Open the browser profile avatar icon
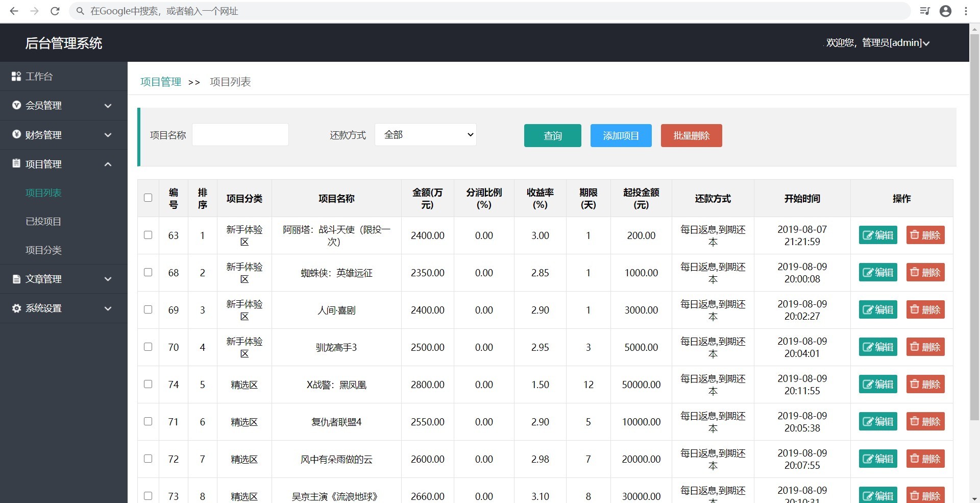Viewport: 980px width, 503px height. [945, 11]
